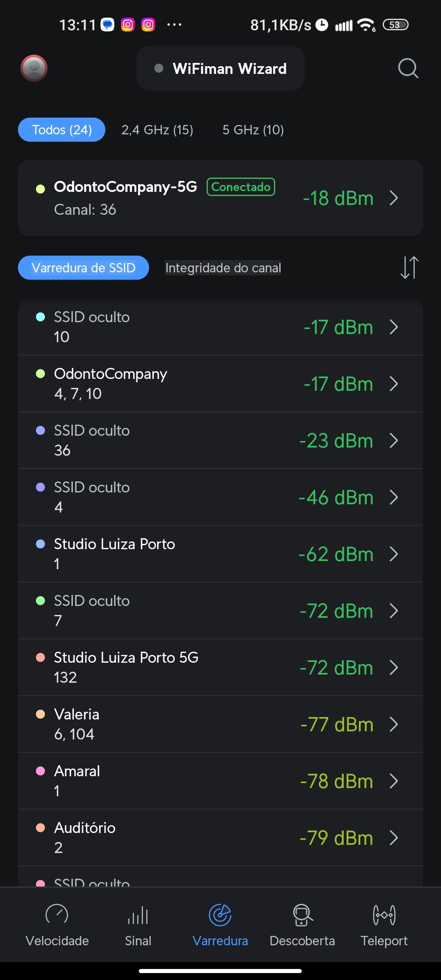Tap the Conectado badge
Viewport: 441px width, 980px height.
[x=241, y=187]
